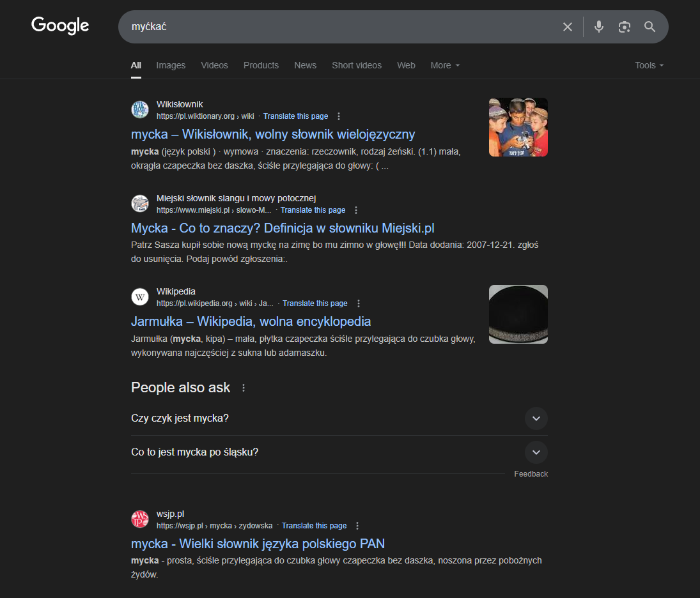This screenshot has height=598, width=700.
Task: Click the pl.wikipedia.org URL breadcrumb
Action: (215, 303)
